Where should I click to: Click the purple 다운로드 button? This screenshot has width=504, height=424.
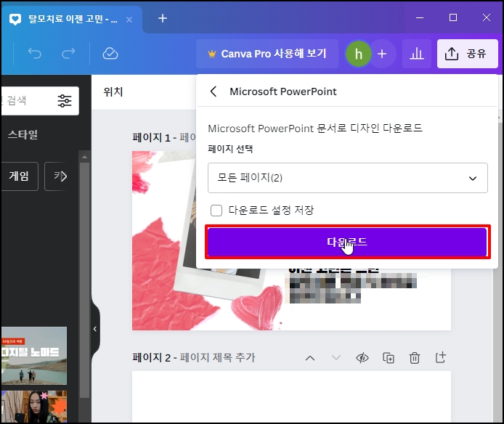[x=347, y=242]
